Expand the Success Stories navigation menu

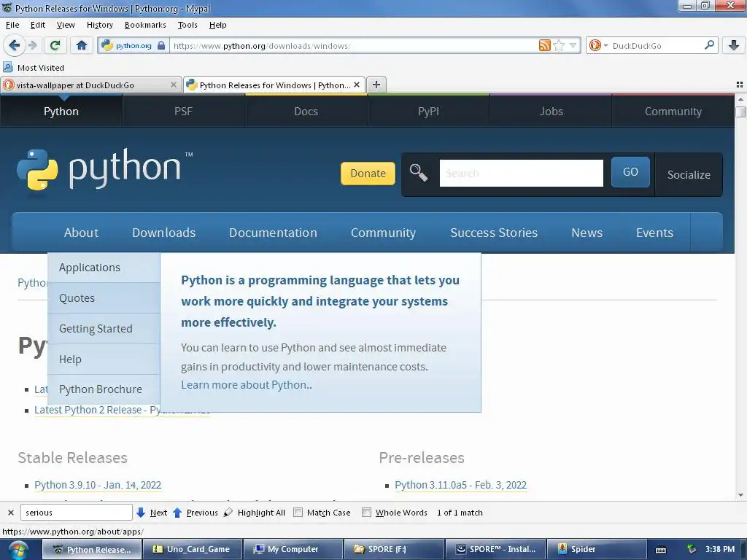[x=494, y=233]
